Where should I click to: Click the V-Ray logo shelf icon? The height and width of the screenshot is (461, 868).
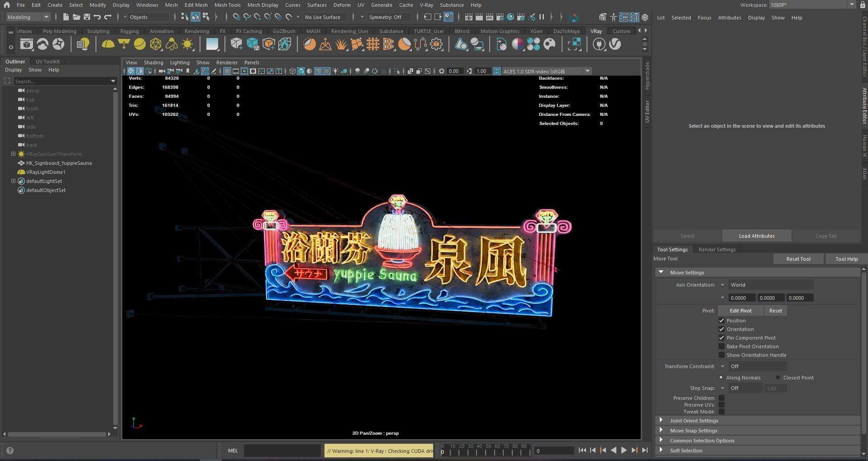pos(615,44)
